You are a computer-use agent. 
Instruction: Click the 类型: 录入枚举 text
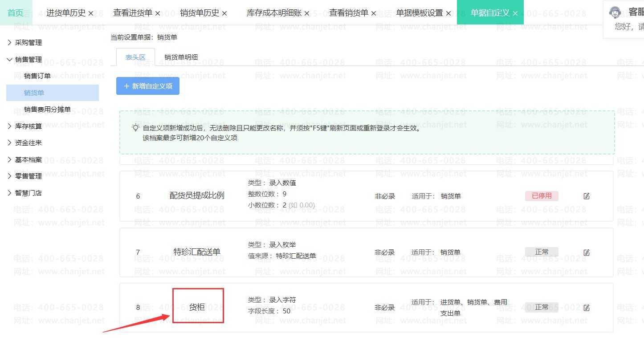click(272, 245)
